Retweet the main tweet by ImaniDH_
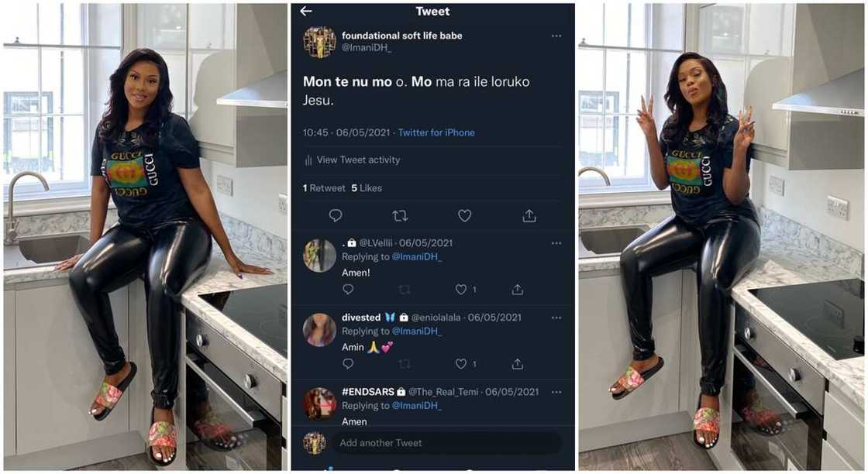 point(400,215)
